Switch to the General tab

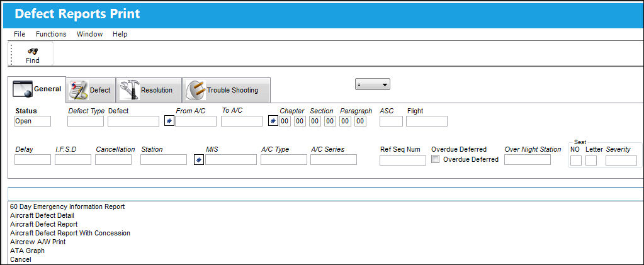pos(37,89)
